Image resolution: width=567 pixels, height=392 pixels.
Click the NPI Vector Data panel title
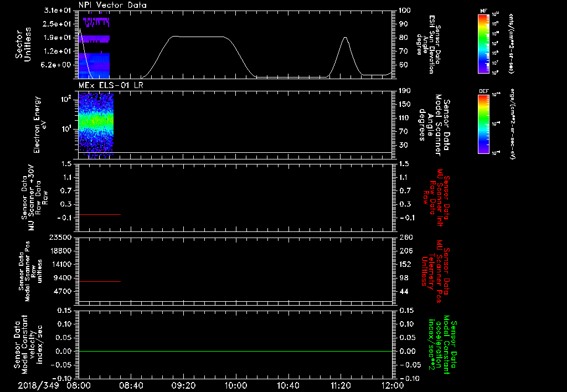pos(112,5)
